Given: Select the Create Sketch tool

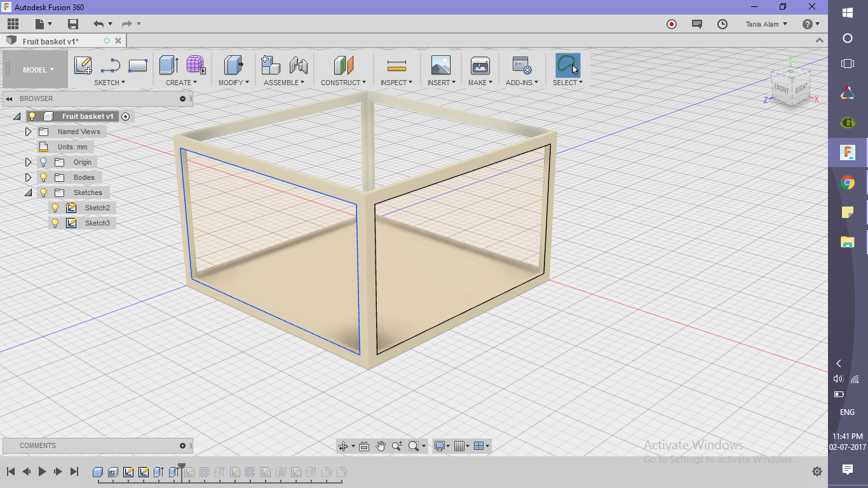Looking at the screenshot, I should click(x=83, y=65).
